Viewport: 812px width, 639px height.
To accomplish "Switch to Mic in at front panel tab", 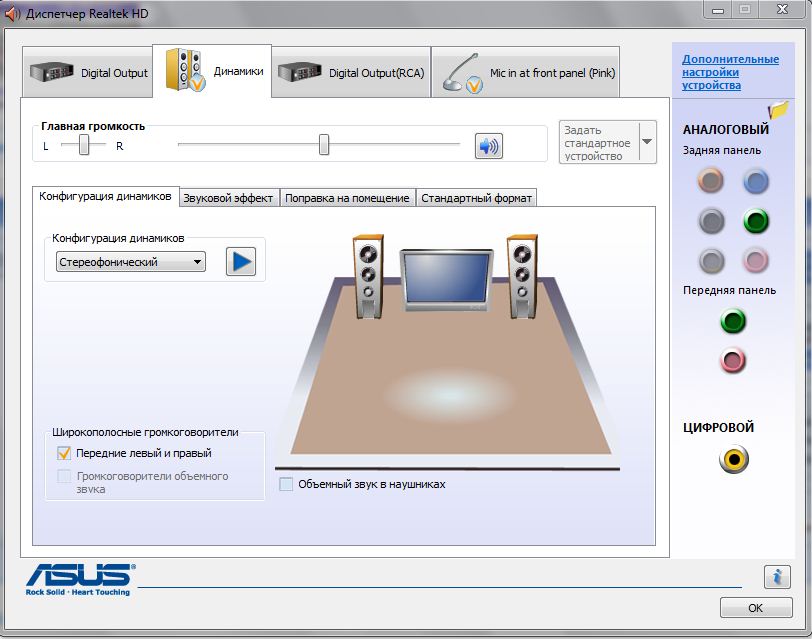I will [526, 72].
